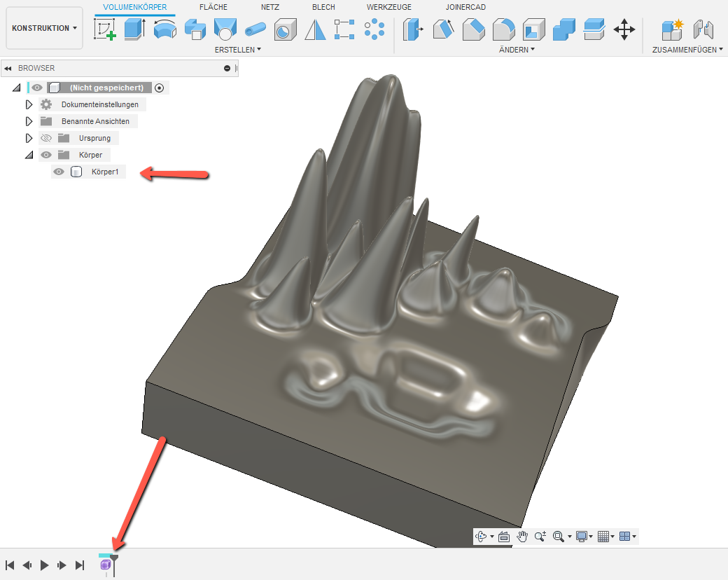Hide the Körper folder

(46, 155)
